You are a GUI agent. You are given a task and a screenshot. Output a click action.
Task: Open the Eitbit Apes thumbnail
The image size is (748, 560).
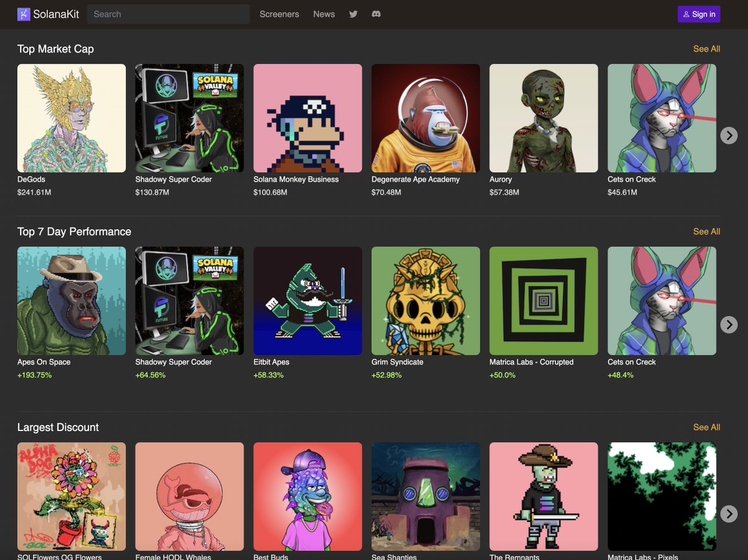coord(308,301)
